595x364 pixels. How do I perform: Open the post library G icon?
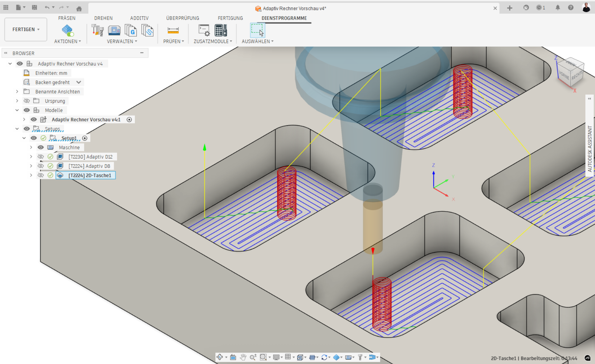coord(131,30)
